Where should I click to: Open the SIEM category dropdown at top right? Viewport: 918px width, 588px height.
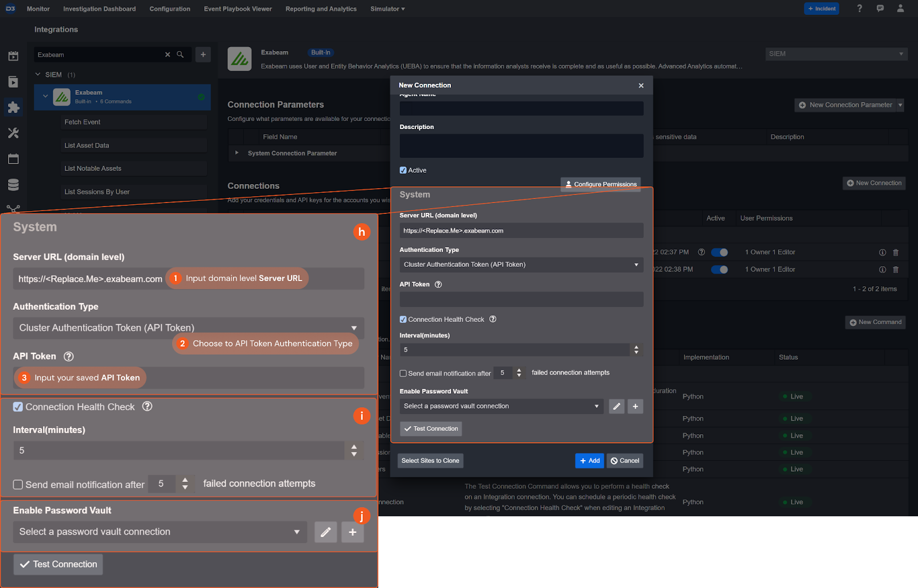point(837,54)
